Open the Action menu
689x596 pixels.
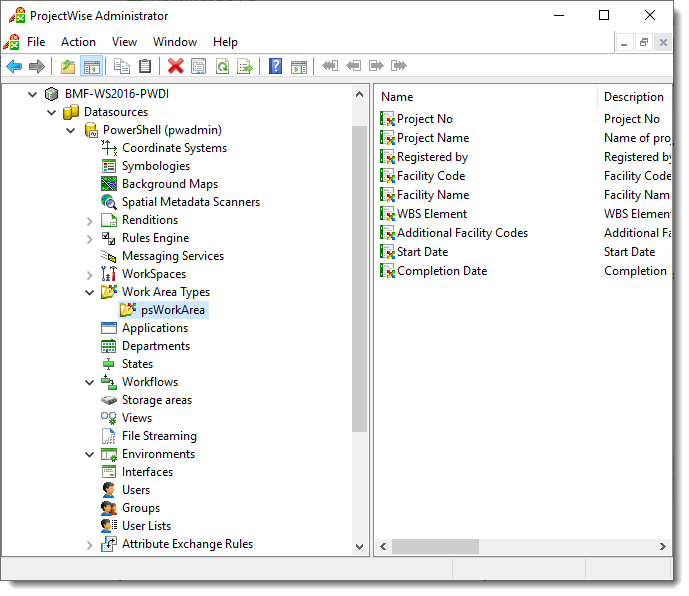click(x=78, y=42)
